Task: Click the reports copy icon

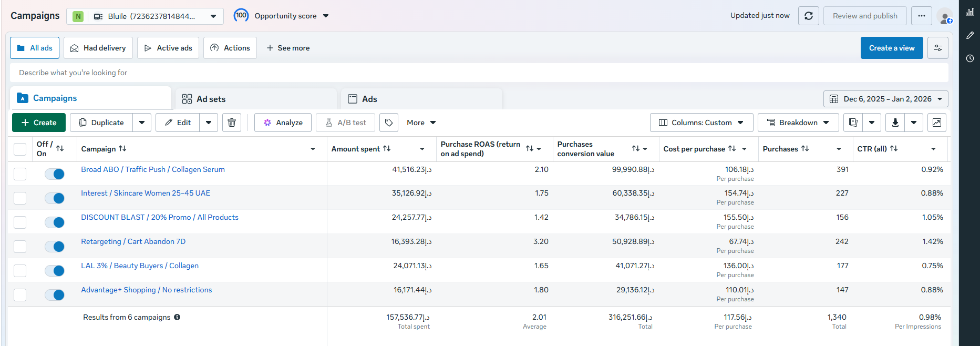Action: [853, 123]
